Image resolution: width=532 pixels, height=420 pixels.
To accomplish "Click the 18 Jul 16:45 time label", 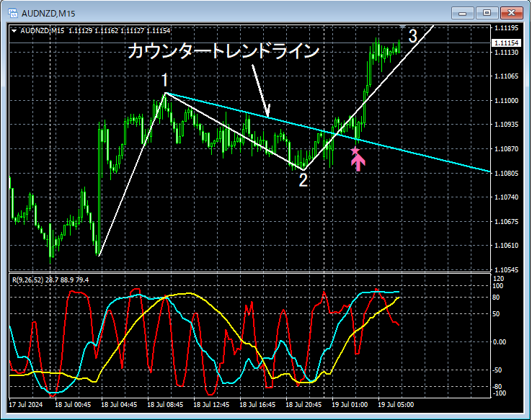I will [257, 405].
